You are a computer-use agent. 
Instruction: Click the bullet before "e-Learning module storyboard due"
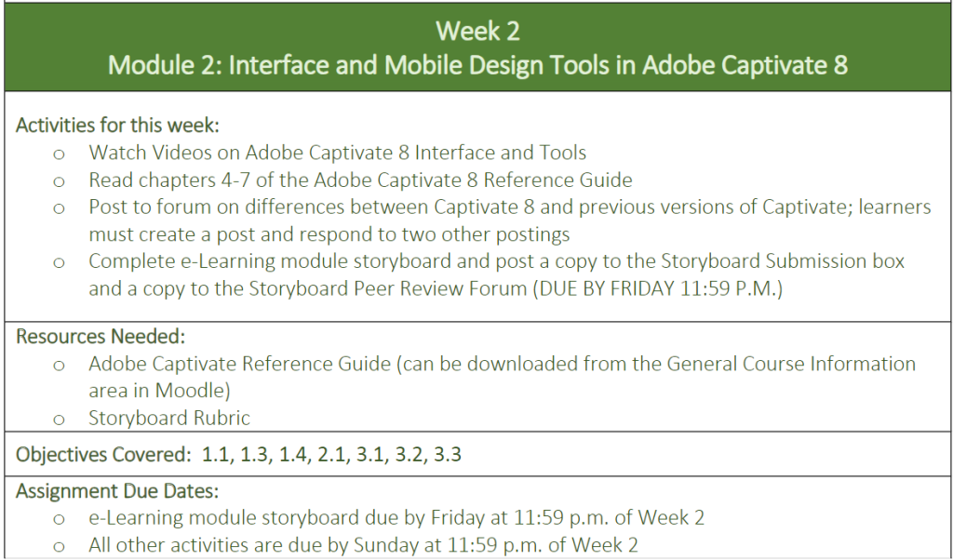60,519
